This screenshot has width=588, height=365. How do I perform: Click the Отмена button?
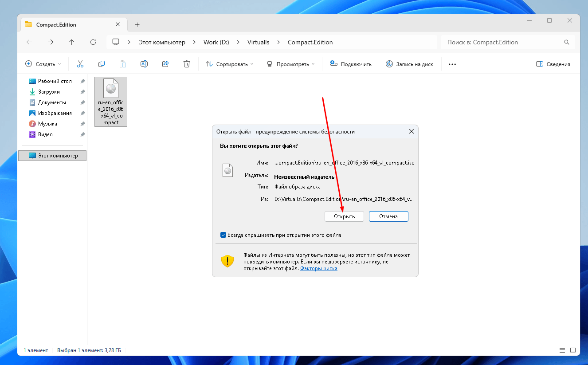(x=388, y=216)
